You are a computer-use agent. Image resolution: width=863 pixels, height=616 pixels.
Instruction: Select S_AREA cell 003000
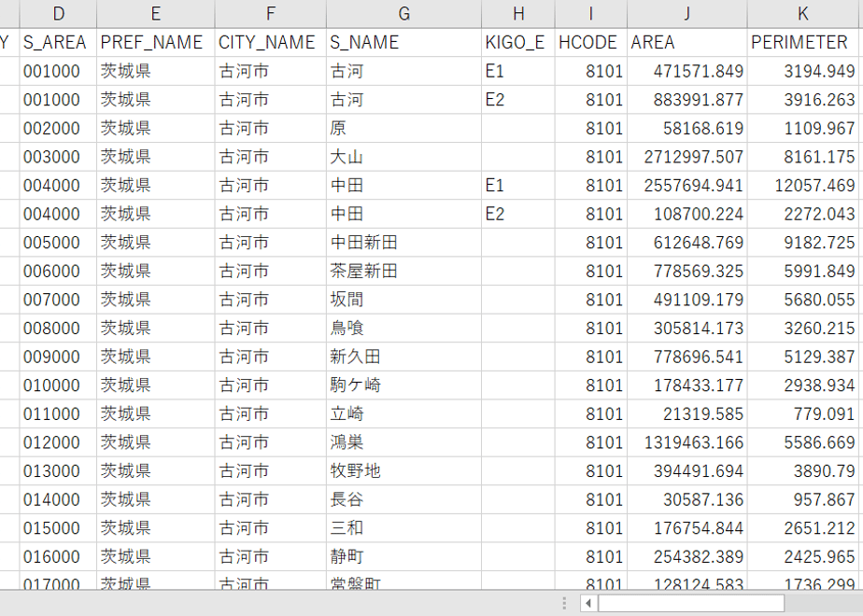point(58,157)
